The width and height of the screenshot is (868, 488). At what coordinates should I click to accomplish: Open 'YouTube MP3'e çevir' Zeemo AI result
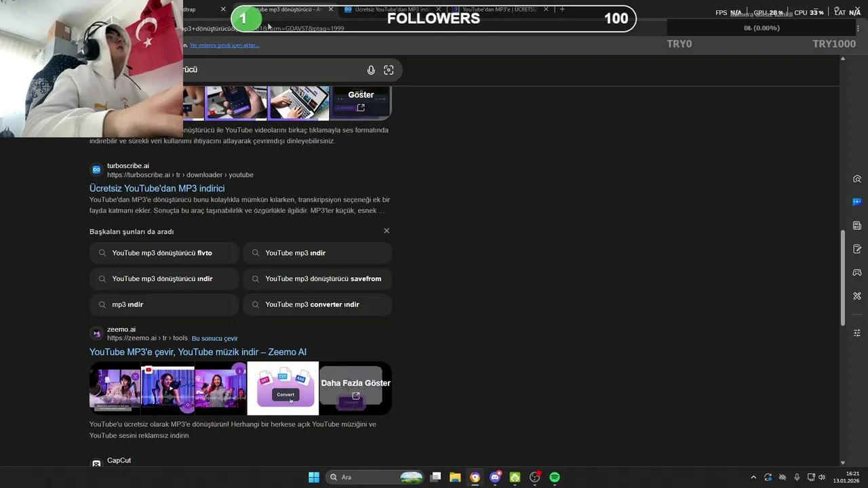point(198,352)
